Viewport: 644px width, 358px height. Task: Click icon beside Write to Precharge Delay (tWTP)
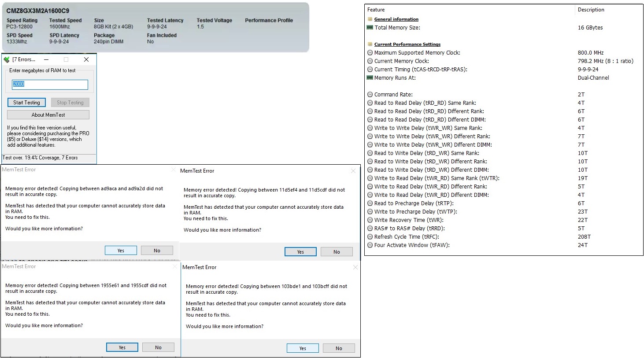click(x=370, y=211)
